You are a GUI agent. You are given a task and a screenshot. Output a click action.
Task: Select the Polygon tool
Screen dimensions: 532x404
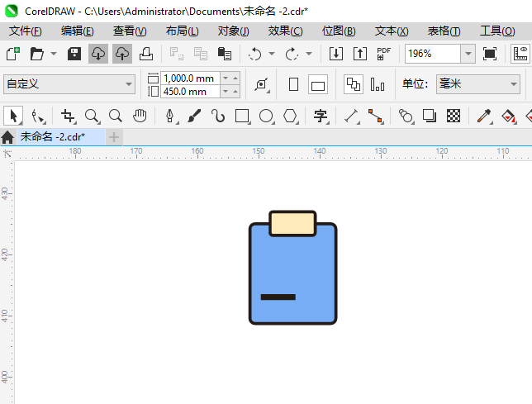click(x=291, y=116)
